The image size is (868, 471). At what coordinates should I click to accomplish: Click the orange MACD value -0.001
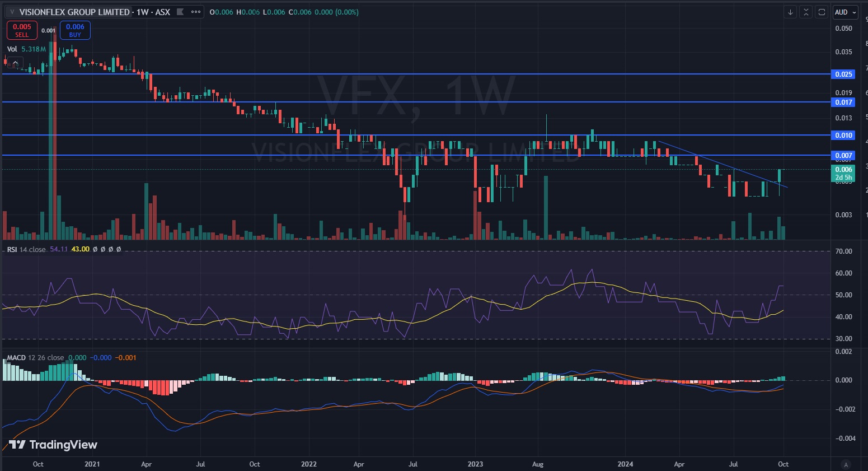125,357
